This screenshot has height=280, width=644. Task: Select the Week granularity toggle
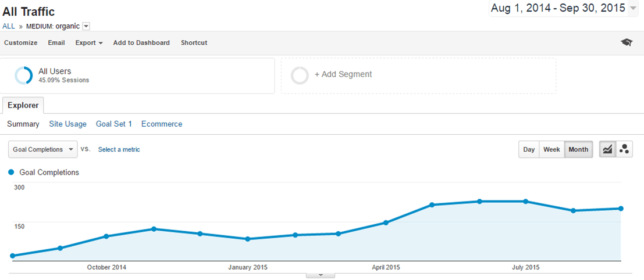[x=552, y=149]
